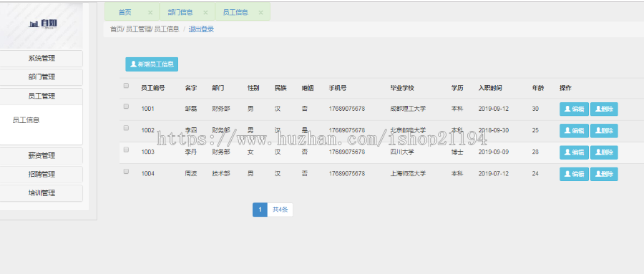Click 退出登录 link in breadcrumb
The image size is (644, 274).
coord(201,29)
